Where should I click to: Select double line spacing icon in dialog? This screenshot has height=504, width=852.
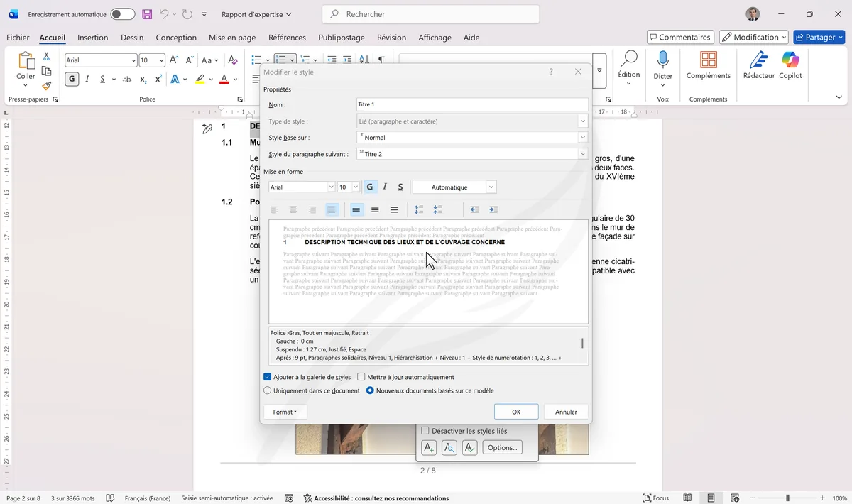394,209
